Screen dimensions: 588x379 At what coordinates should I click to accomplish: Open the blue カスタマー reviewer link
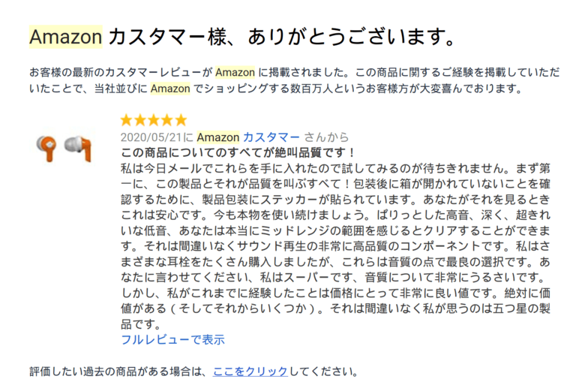271,137
